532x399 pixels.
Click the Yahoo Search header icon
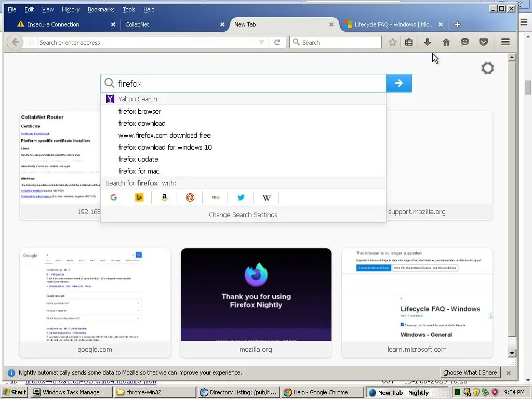(110, 99)
